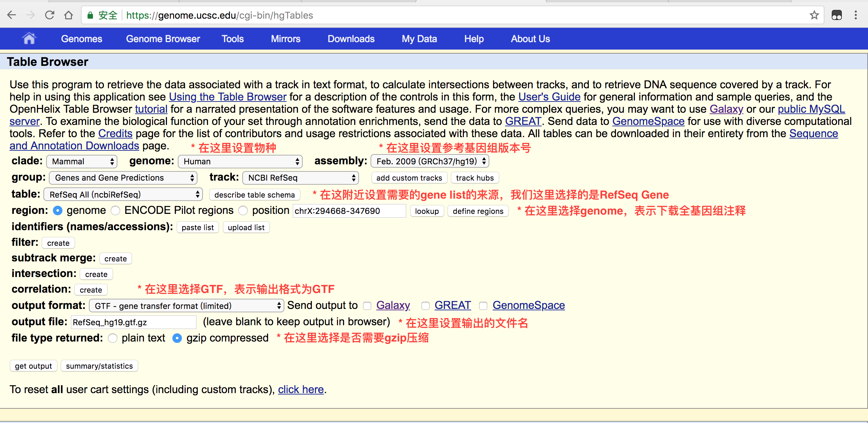Enable the Galaxy send output checkbox
The width and height of the screenshot is (868, 423).
point(367,306)
